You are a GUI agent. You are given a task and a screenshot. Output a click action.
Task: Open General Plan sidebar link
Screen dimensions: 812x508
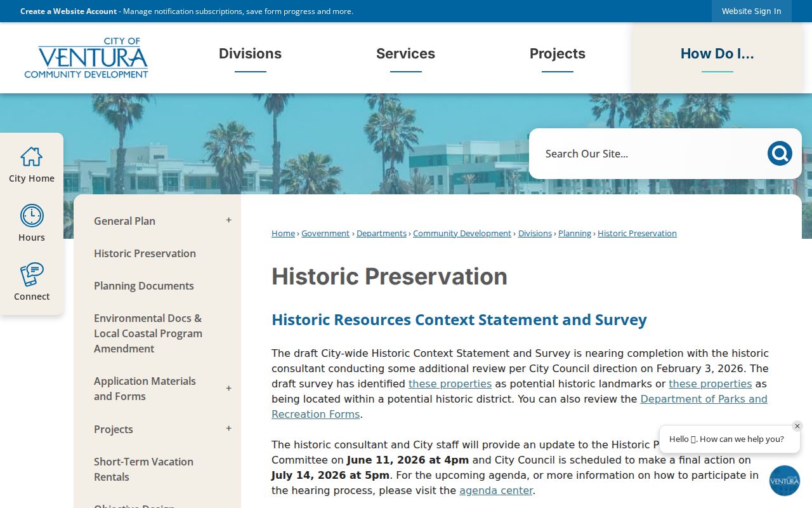pyautogui.click(x=124, y=221)
